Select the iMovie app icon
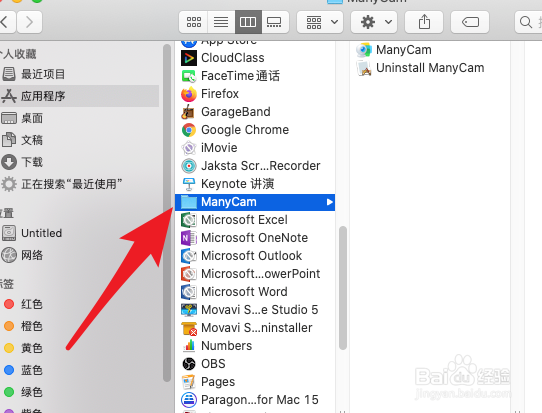542x413 pixels. [x=189, y=148]
